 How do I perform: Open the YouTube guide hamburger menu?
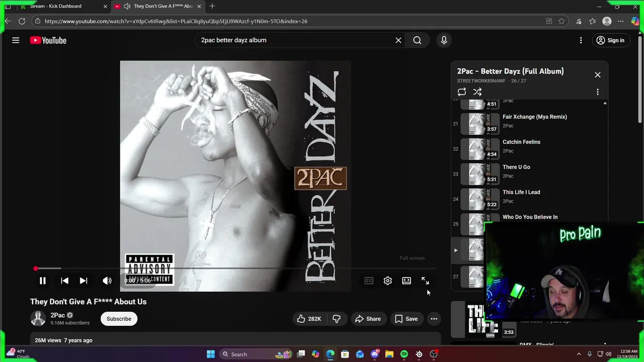16,40
